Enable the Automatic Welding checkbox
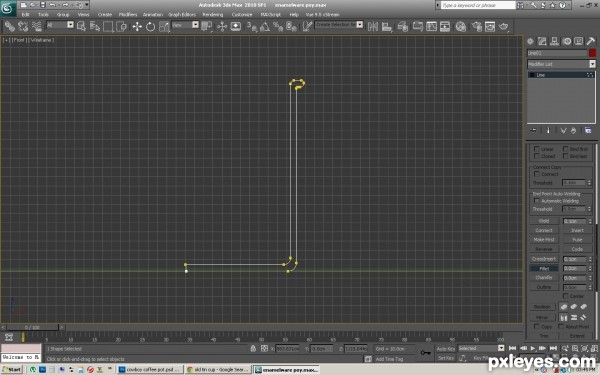This screenshot has width=600, height=375. [536, 201]
